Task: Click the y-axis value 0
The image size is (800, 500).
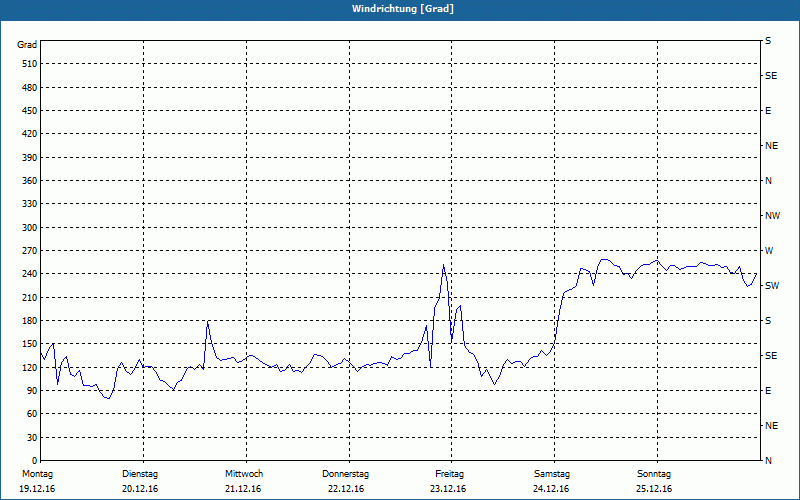Action: (x=34, y=460)
